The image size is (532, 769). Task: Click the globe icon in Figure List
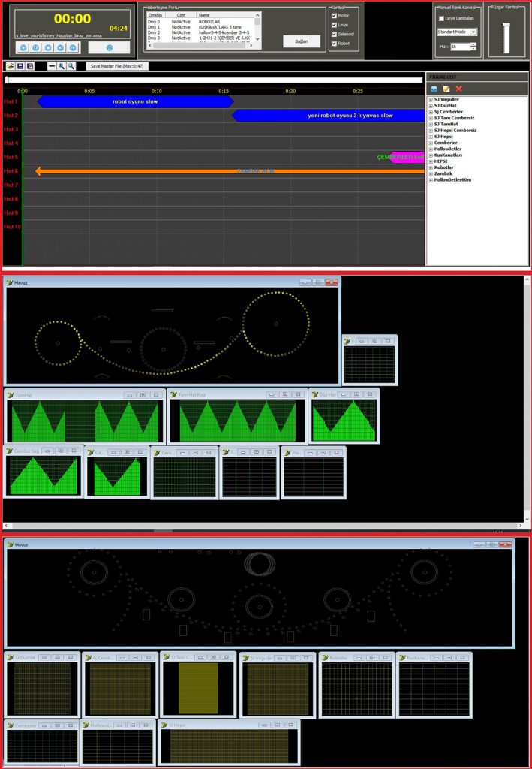coord(434,89)
